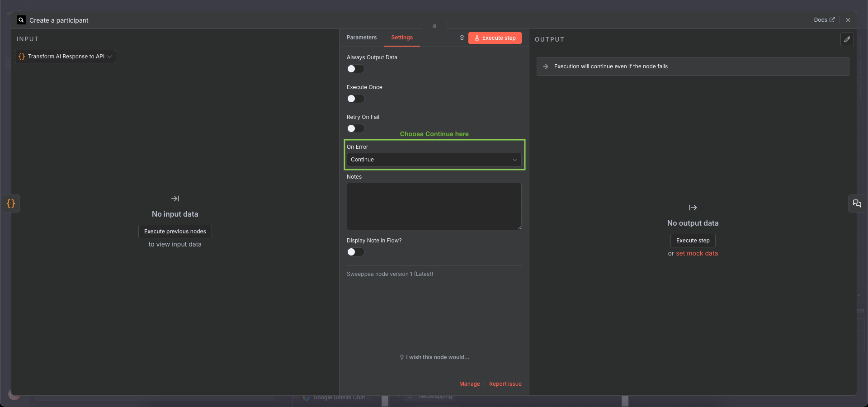
Task: Click the set mock data link
Action: (697, 253)
